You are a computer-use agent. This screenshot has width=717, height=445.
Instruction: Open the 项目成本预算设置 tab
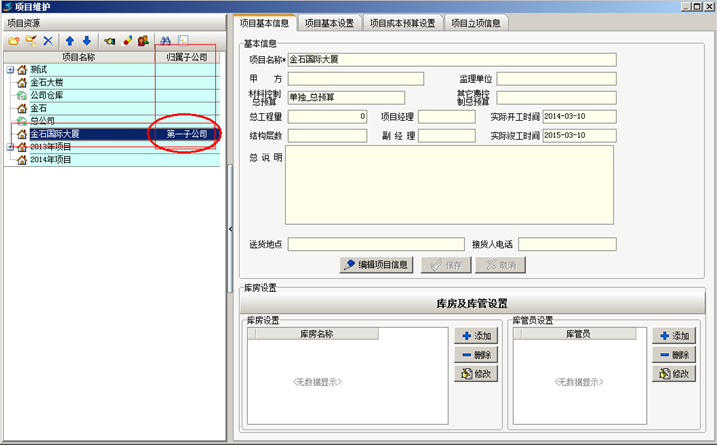tap(402, 22)
